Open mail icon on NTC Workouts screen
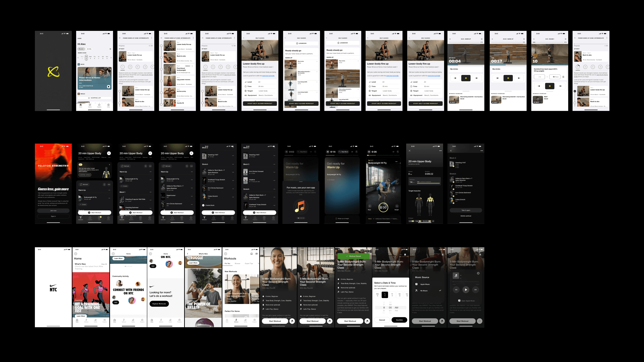Screen dimensions: 644x362 pyautogui.click(x=256, y=254)
